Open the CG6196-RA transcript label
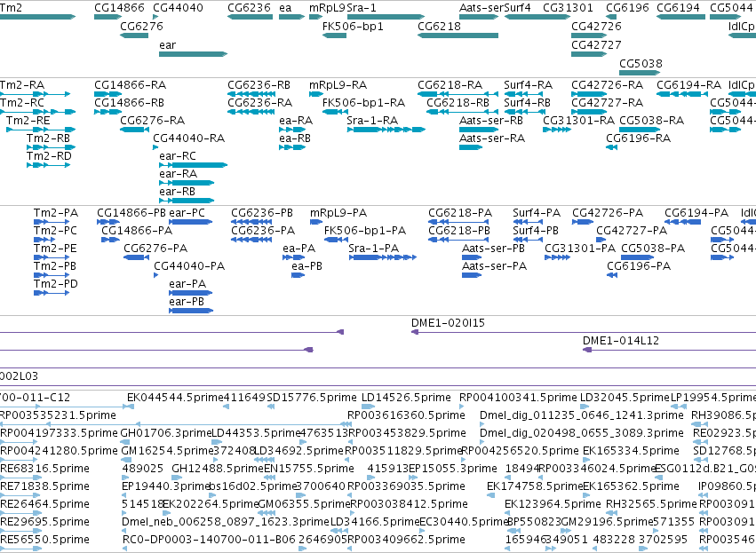The height and width of the screenshot is (553, 756). 639,138
